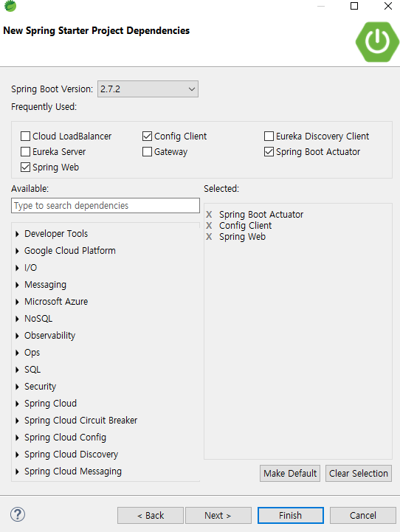Expand the Ops category

tap(17, 353)
